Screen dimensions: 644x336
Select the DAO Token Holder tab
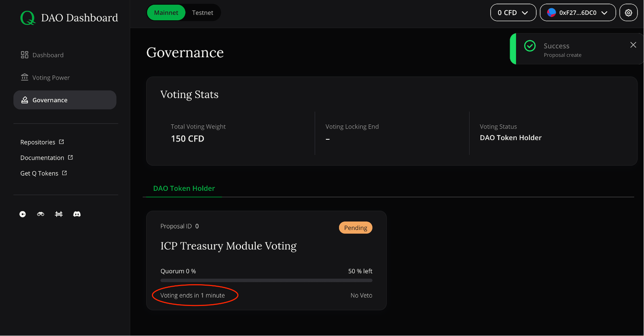pos(184,188)
